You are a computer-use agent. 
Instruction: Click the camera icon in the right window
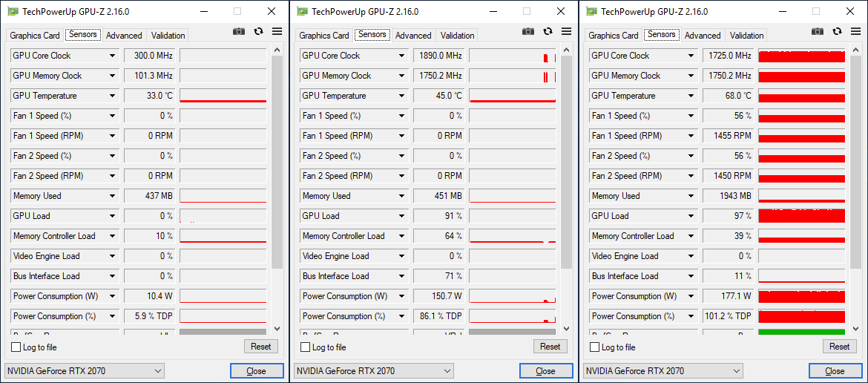tap(817, 31)
